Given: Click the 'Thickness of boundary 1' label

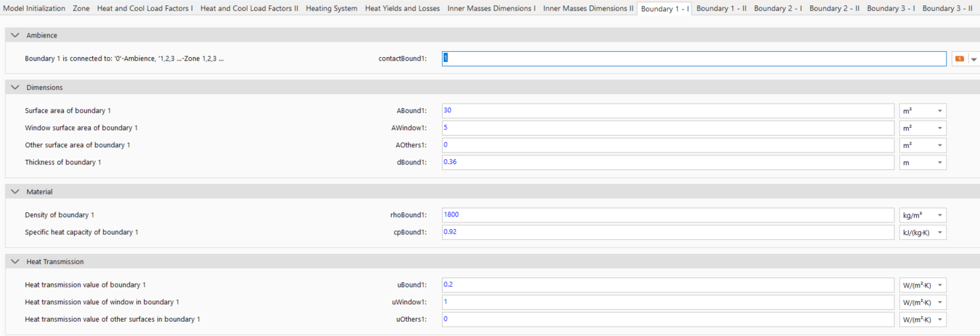Looking at the screenshot, I should click(63, 163).
